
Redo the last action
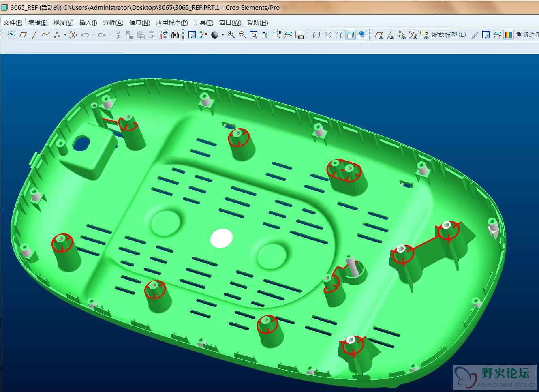(x=102, y=35)
